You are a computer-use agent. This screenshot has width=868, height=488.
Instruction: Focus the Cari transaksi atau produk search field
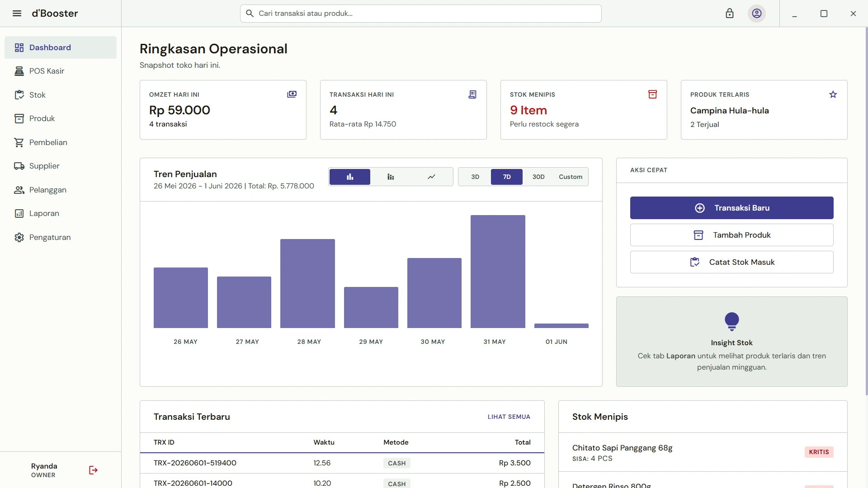(x=420, y=14)
